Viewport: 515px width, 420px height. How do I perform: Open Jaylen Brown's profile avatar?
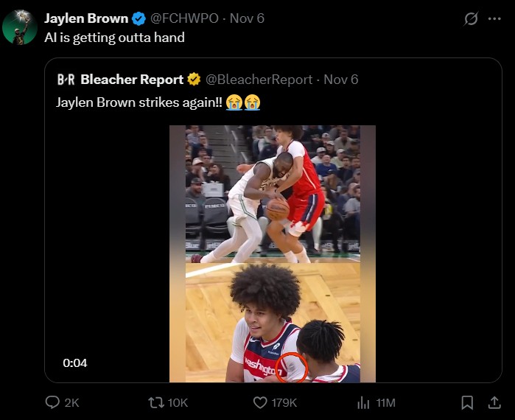coord(20,27)
